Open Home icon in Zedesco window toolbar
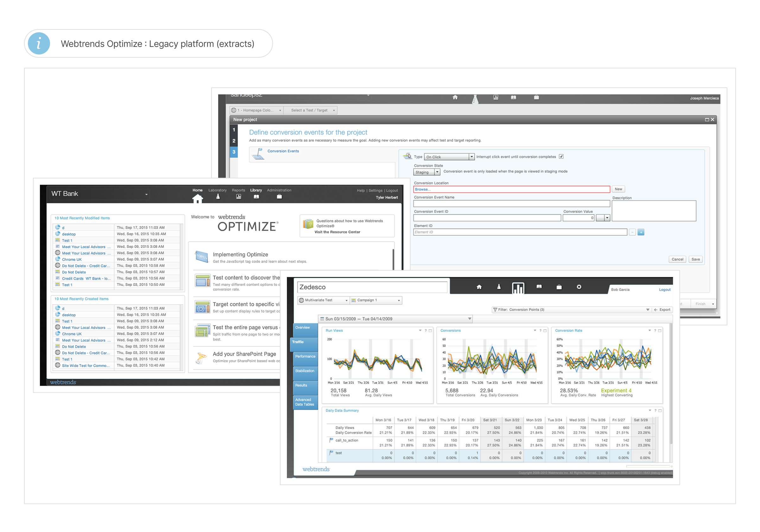This screenshot has width=760, height=532. point(479,287)
